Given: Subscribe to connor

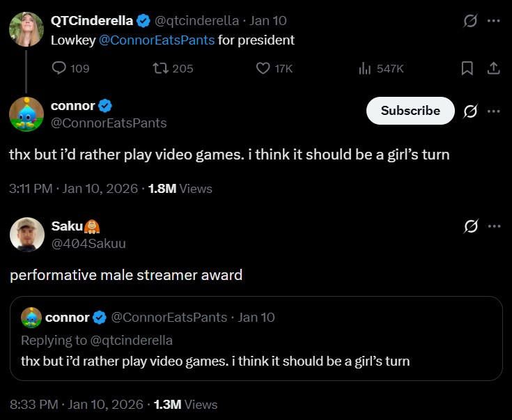Looking at the screenshot, I should click(x=410, y=111).
